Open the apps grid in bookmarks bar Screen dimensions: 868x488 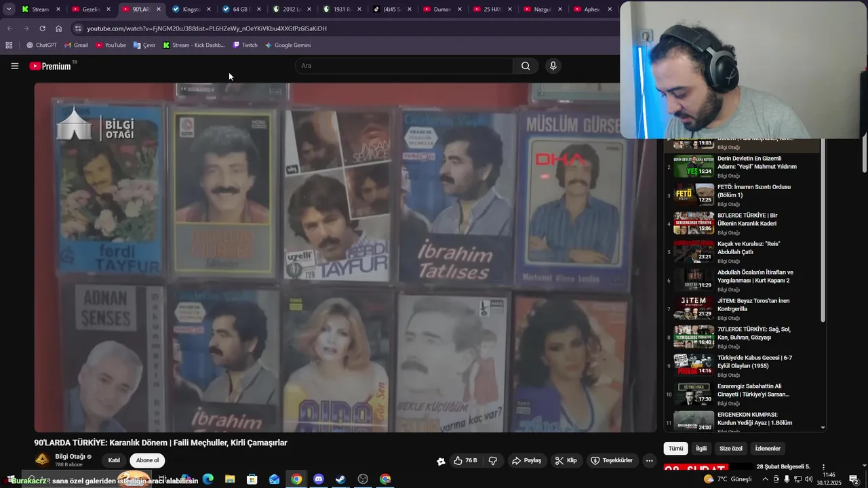9,45
